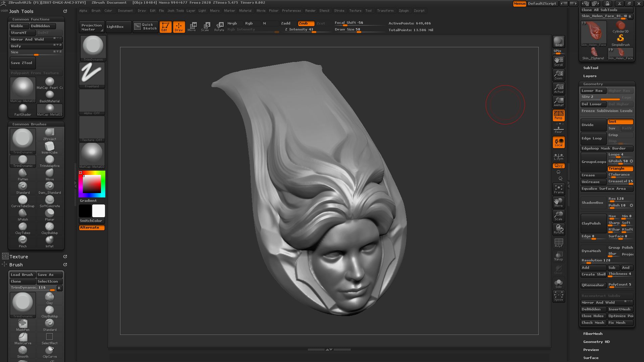Disable the Zsub mode
This screenshot has height=362, width=644.
[306, 23]
